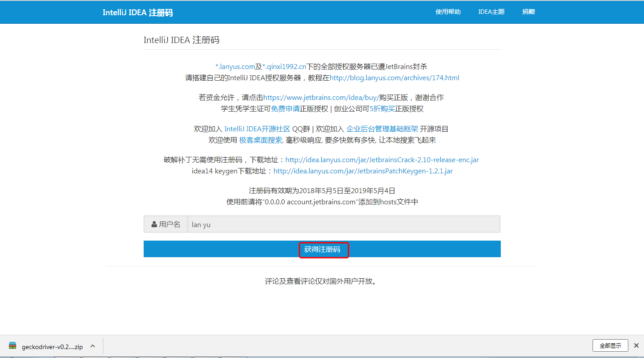Open the blog.lanyus.com/archives/174.html tutorial link
Viewport: 644px width, 358px height.
394,78
